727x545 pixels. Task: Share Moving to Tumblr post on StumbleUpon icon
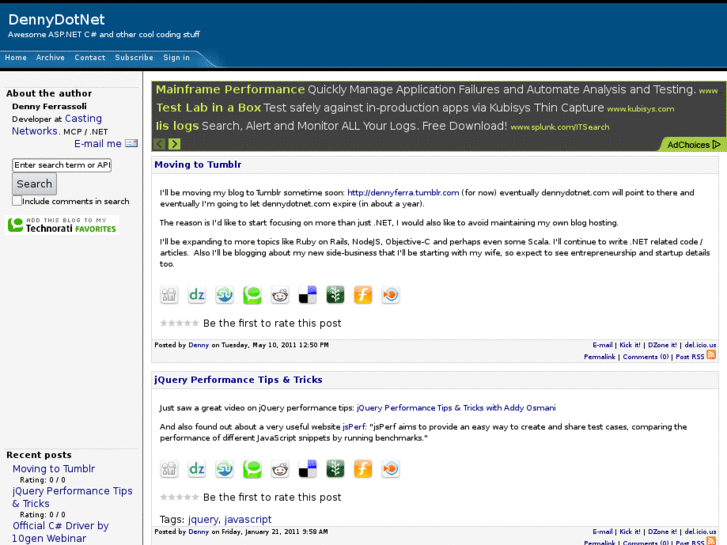(224, 295)
